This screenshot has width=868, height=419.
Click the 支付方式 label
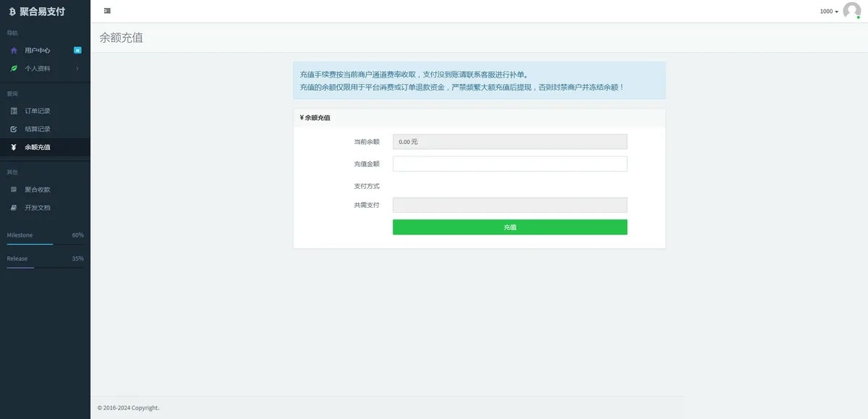click(x=367, y=186)
